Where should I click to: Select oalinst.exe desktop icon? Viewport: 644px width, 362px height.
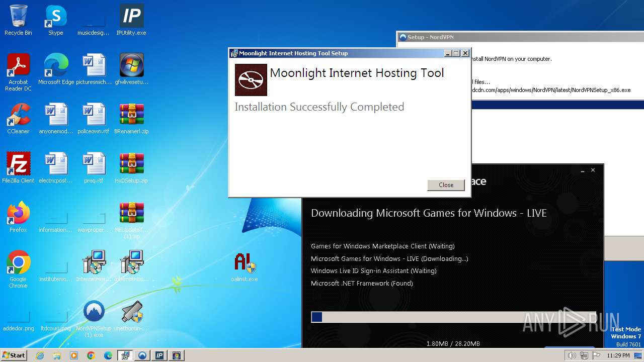point(245,266)
